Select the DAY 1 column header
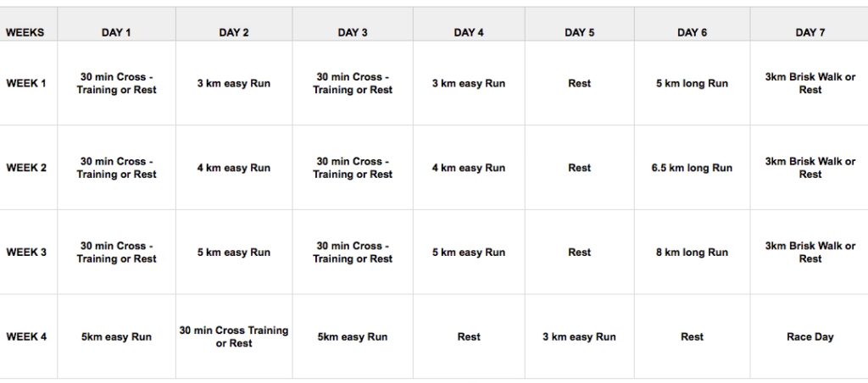 coord(116,33)
